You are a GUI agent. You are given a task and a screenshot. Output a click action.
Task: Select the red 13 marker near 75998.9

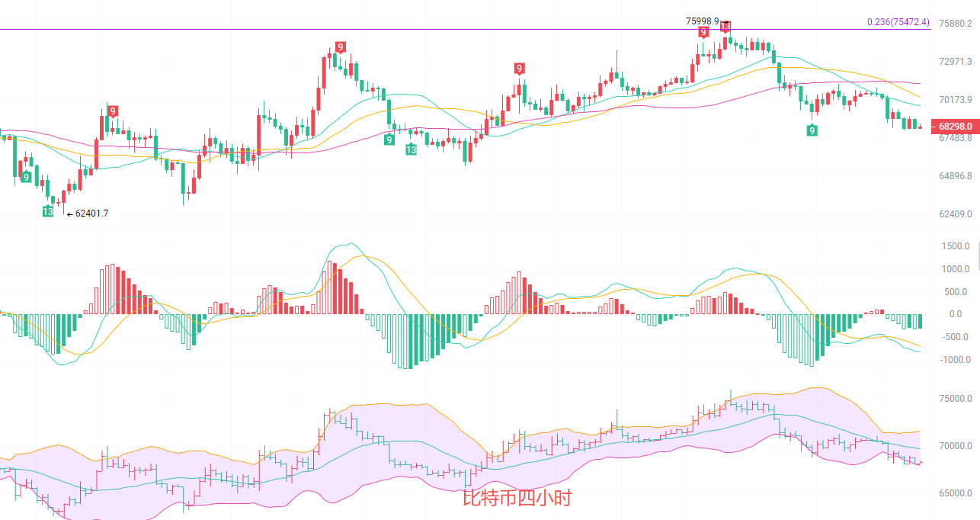coord(725,27)
